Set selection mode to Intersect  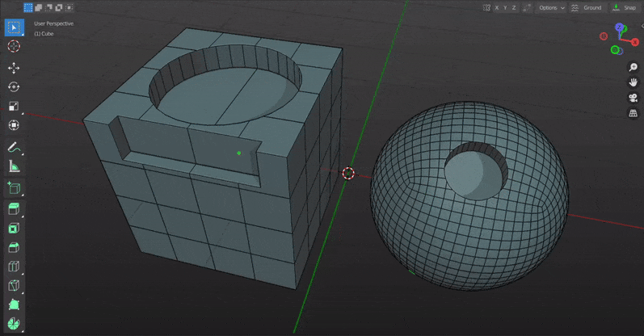(69, 7)
